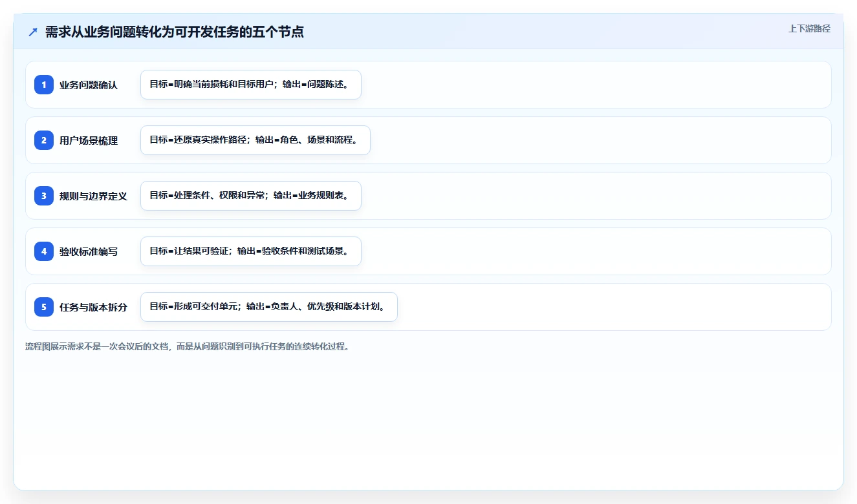
Task: Click the footer note starting with 流程图展示需求
Action: (x=188, y=346)
